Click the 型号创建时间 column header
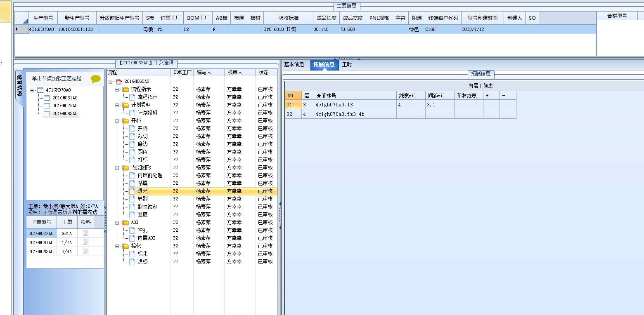 (483, 18)
